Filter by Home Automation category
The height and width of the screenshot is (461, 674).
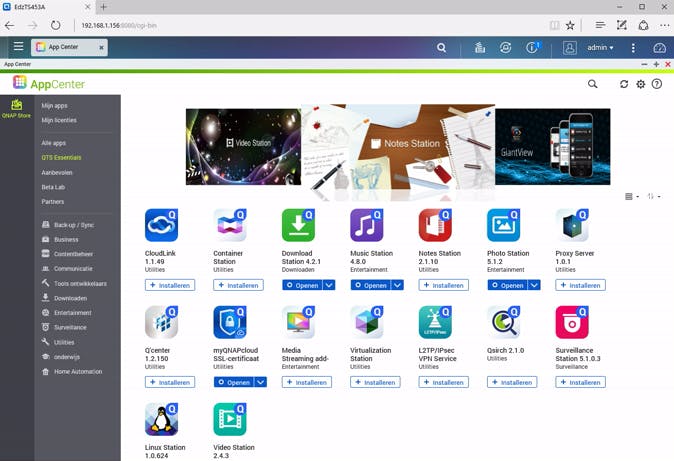pyautogui.click(x=72, y=372)
